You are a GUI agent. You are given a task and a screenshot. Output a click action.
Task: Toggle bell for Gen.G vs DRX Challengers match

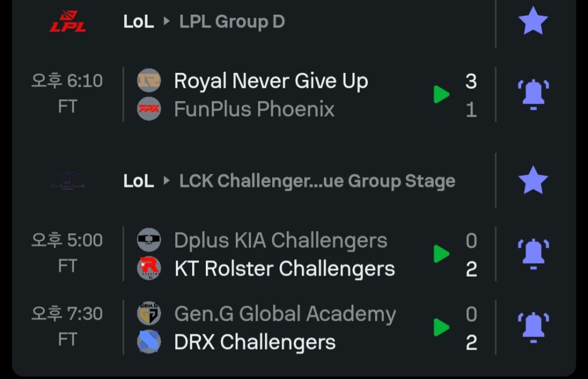click(x=533, y=327)
